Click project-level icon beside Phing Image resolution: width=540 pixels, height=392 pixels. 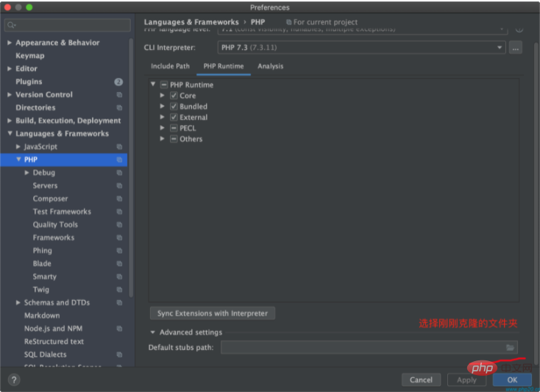point(119,251)
